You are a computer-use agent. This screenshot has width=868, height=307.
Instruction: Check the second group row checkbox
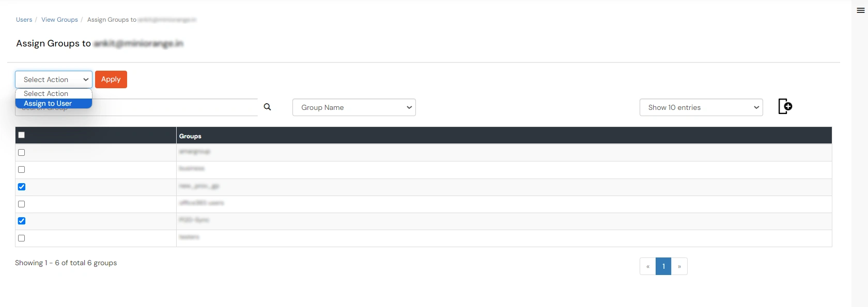click(x=21, y=169)
